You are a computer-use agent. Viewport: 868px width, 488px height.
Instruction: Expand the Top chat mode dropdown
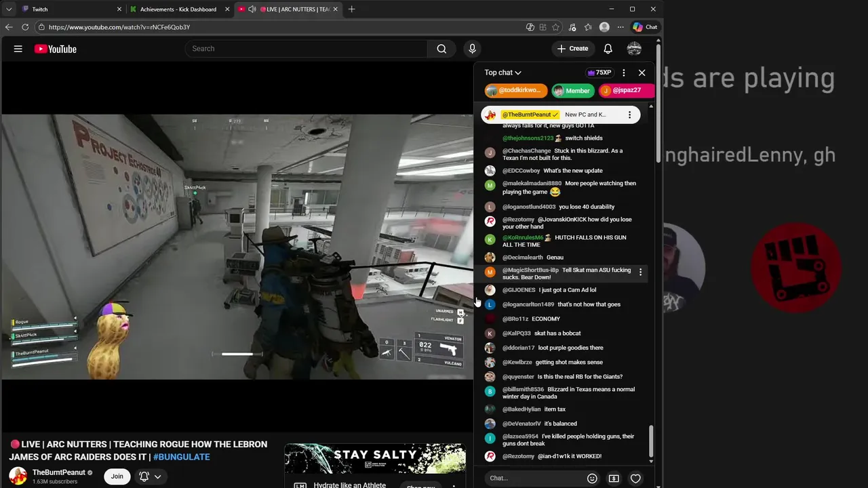click(x=502, y=73)
